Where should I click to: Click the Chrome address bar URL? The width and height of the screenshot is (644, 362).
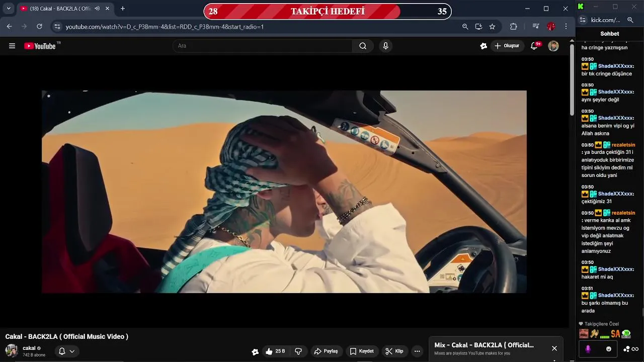165,27
